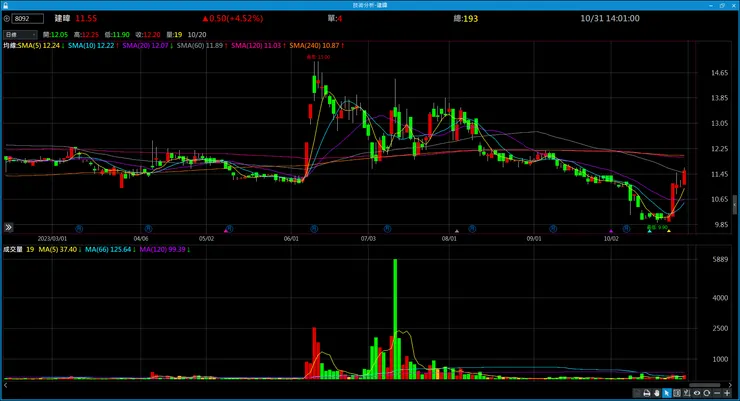Click the 總:193 total volume text
The height and width of the screenshot is (401, 740).
point(466,18)
